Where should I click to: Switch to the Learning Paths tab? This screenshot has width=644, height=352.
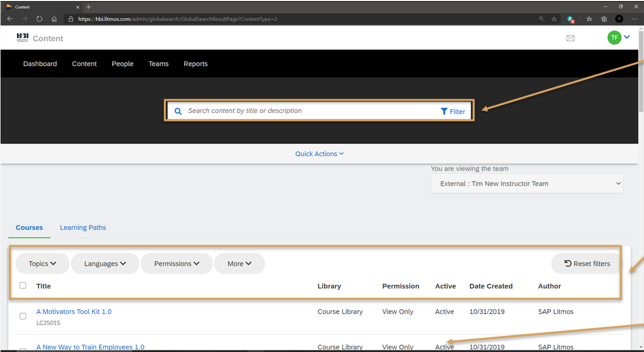pyautogui.click(x=83, y=228)
